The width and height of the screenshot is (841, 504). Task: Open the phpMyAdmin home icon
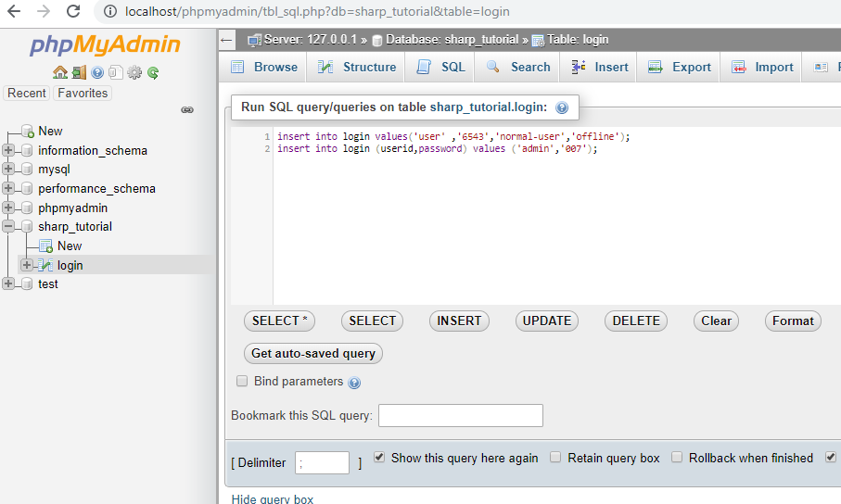60,72
